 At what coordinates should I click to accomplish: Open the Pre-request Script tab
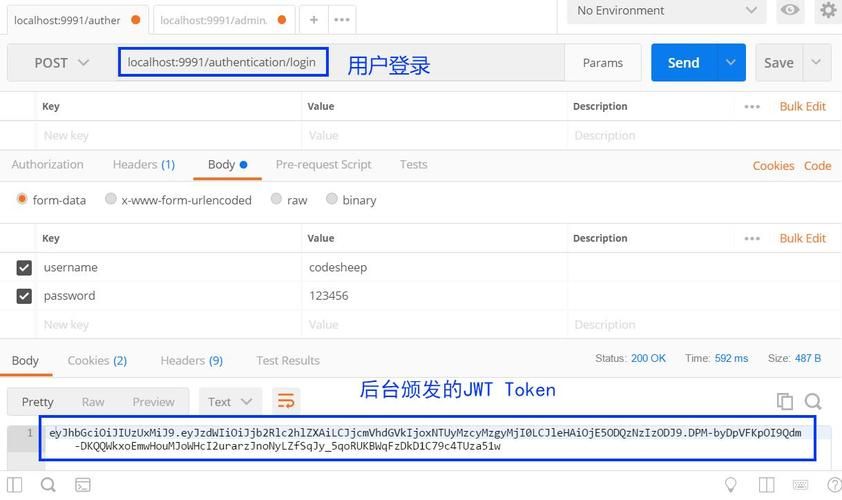click(323, 164)
